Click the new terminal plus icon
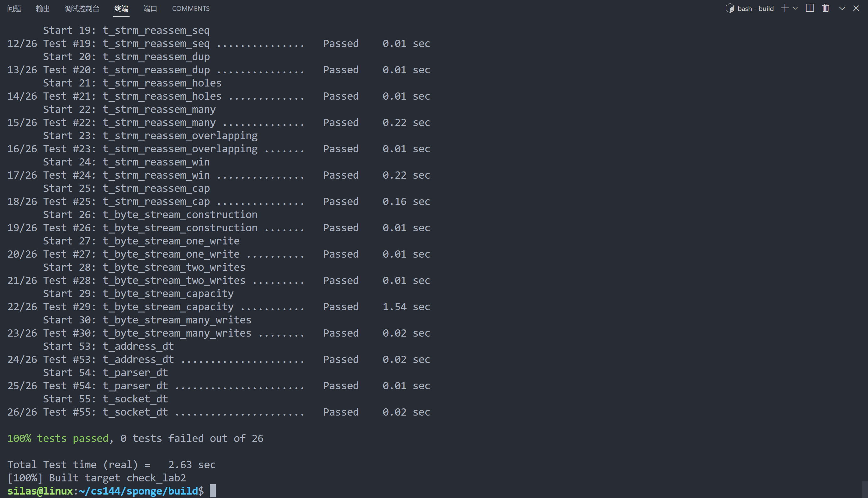The width and height of the screenshot is (868, 498). (x=785, y=8)
